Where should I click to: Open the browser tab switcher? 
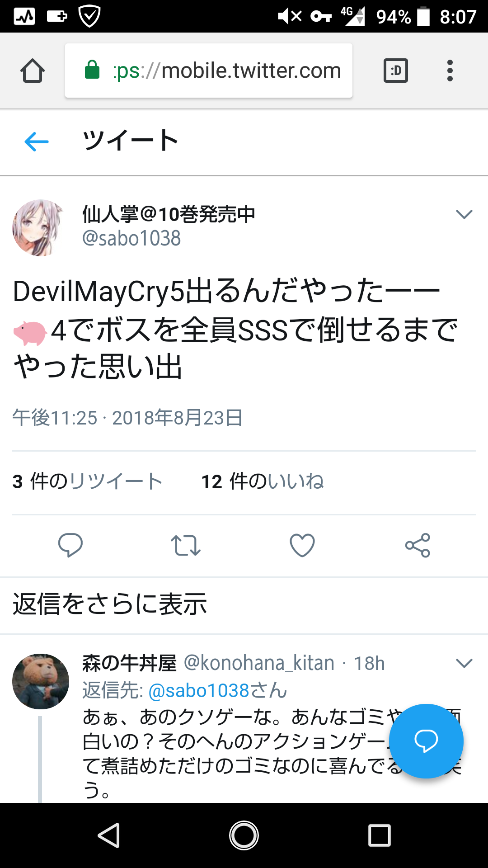click(396, 71)
